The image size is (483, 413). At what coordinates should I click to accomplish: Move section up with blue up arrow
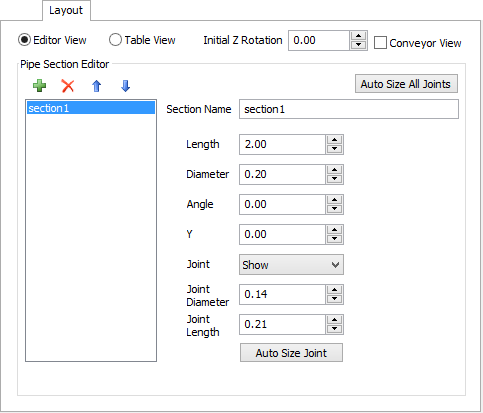pos(97,86)
